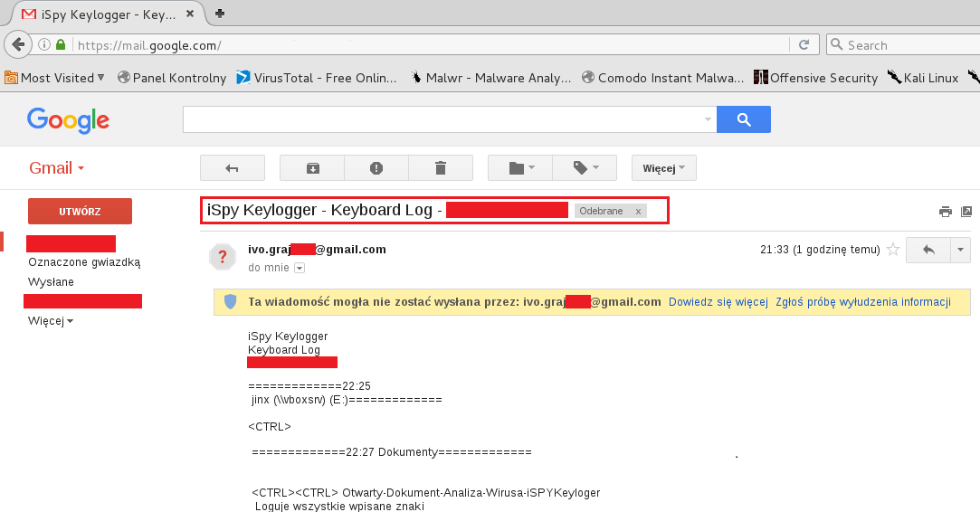Click the sender email ivo.graj address
The height and width of the screenshot is (512, 980).
tap(317, 249)
